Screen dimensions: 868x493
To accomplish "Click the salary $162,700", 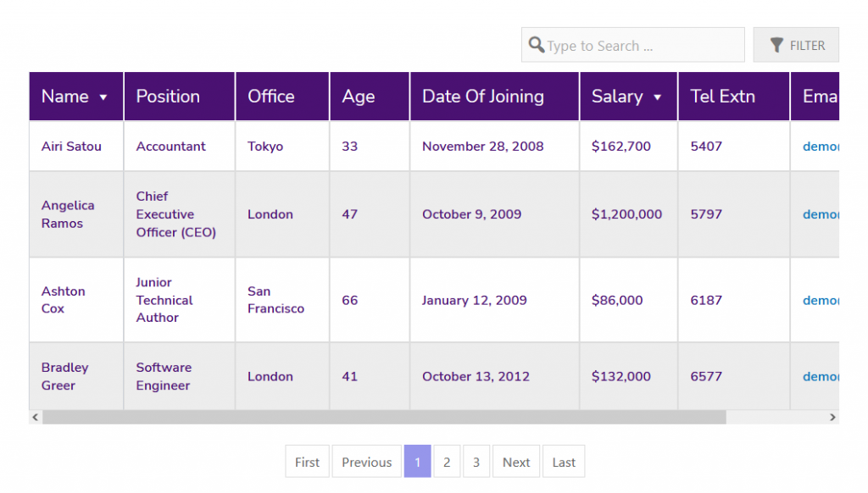I will (x=621, y=146).
